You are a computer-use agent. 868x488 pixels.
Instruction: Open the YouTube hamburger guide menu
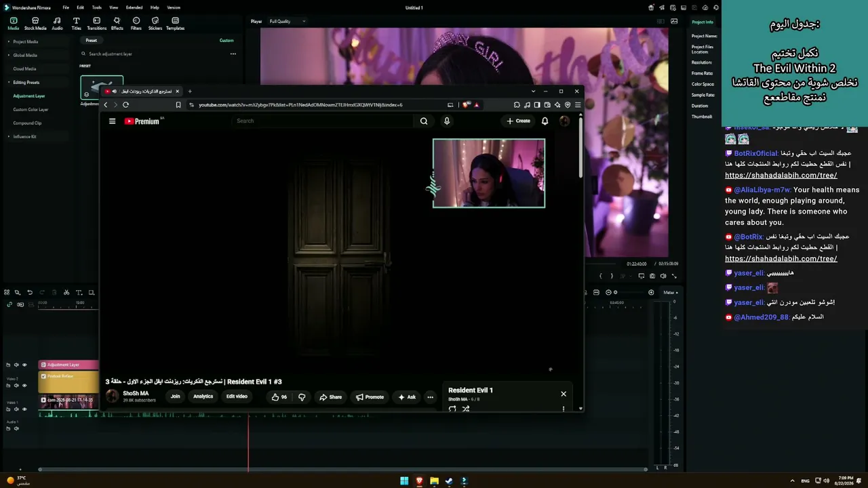(112, 121)
